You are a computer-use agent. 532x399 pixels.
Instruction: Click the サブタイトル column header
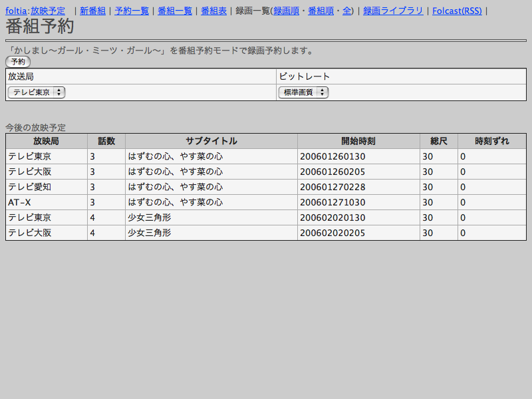tap(211, 141)
